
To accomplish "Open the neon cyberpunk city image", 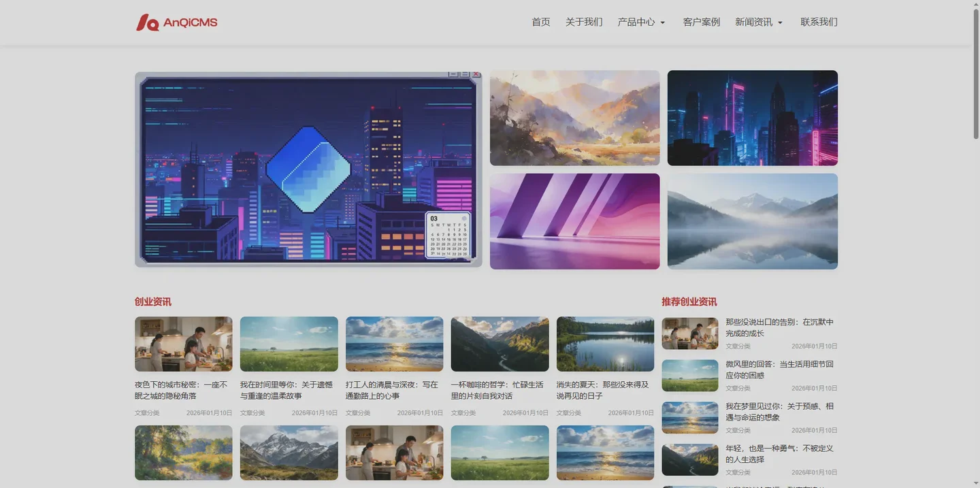I will pos(752,118).
